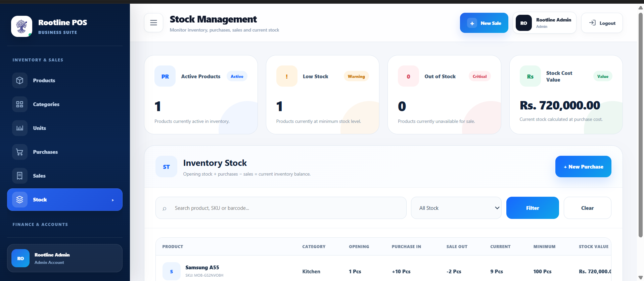The image size is (644, 281).
Task: Apply the stock Filter button
Action: point(533,208)
